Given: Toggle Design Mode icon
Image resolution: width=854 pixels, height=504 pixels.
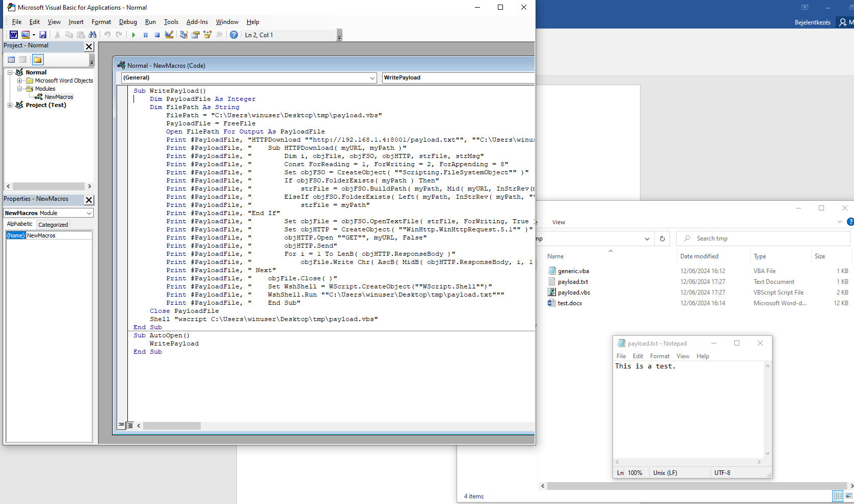Looking at the screenshot, I should (169, 35).
